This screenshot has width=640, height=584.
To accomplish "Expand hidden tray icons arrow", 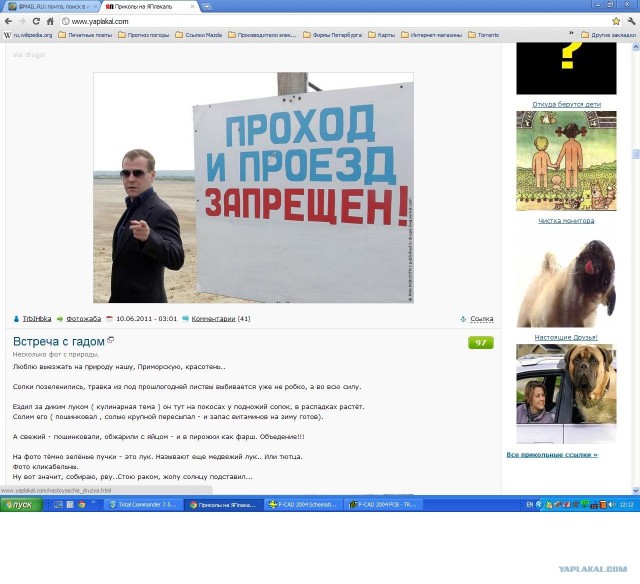I will click(x=539, y=505).
